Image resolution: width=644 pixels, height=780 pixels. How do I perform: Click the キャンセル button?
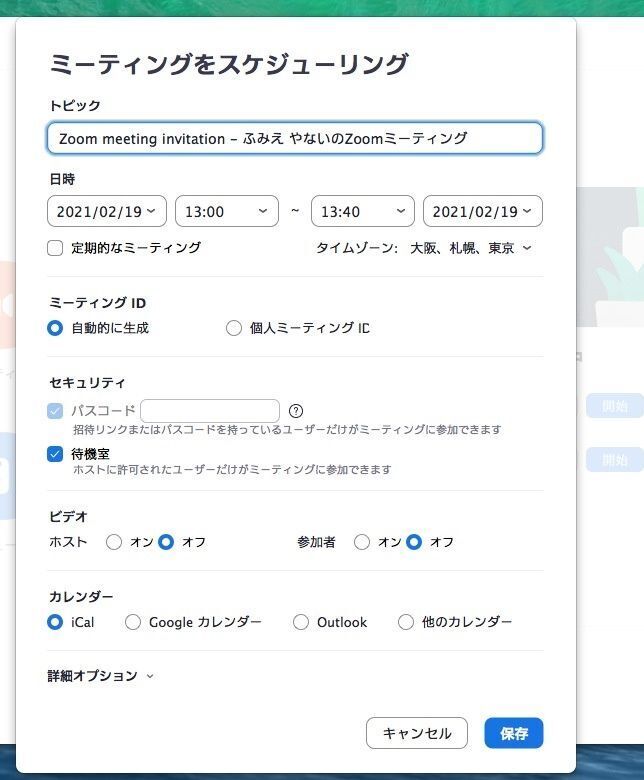point(417,733)
